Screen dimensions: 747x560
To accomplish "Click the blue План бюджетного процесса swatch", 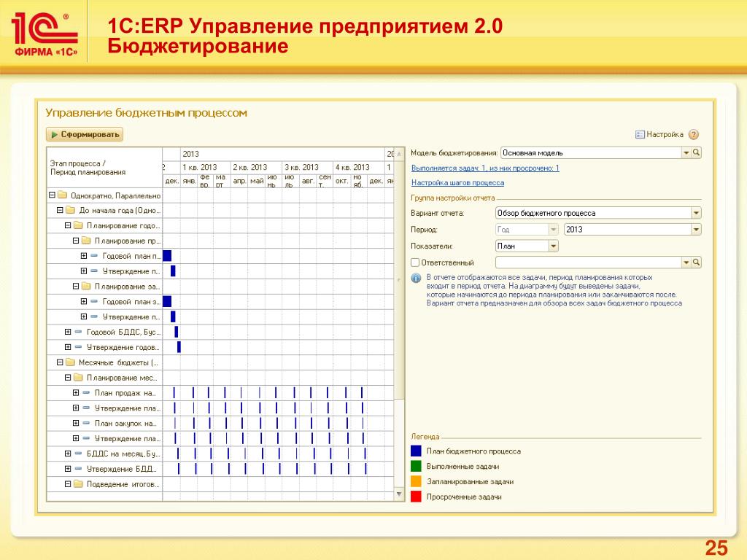I will coord(416,451).
